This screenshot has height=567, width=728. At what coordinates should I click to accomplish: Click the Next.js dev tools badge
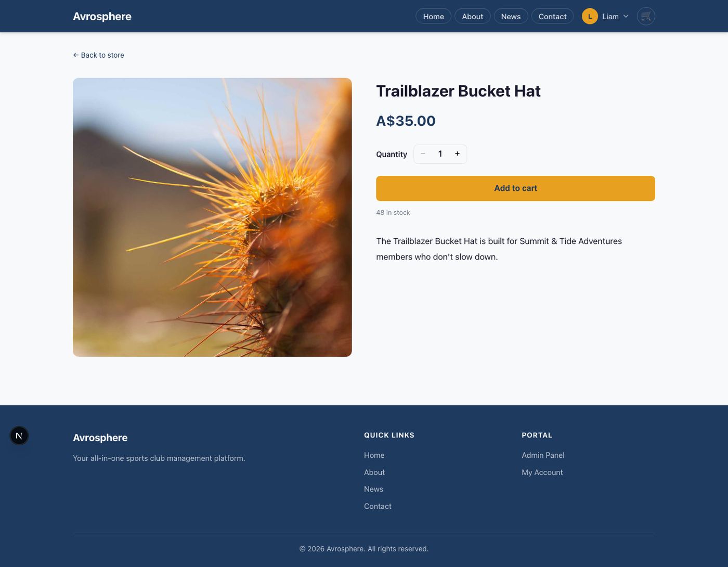tap(19, 435)
